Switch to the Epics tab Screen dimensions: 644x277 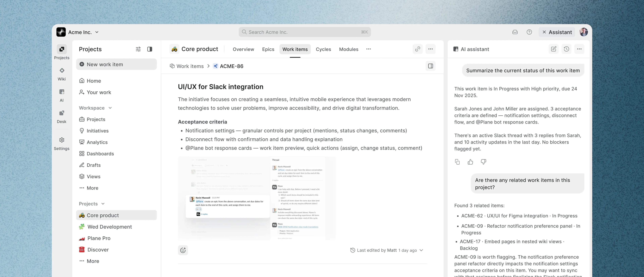(268, 49)
